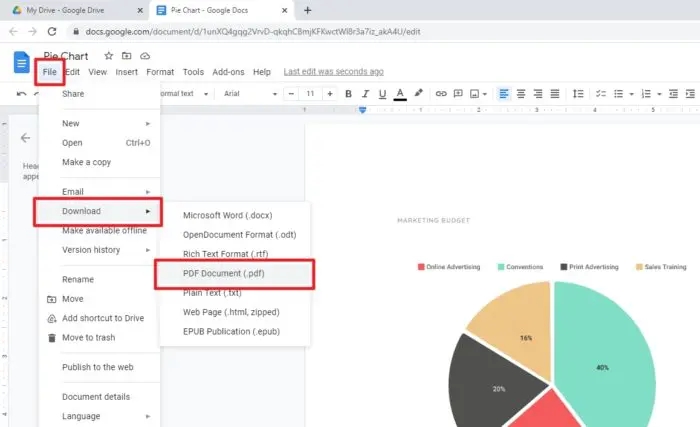Download as PDF Document (.pdf)
This screenshot has height=427, width=700.
click(235, 273)
